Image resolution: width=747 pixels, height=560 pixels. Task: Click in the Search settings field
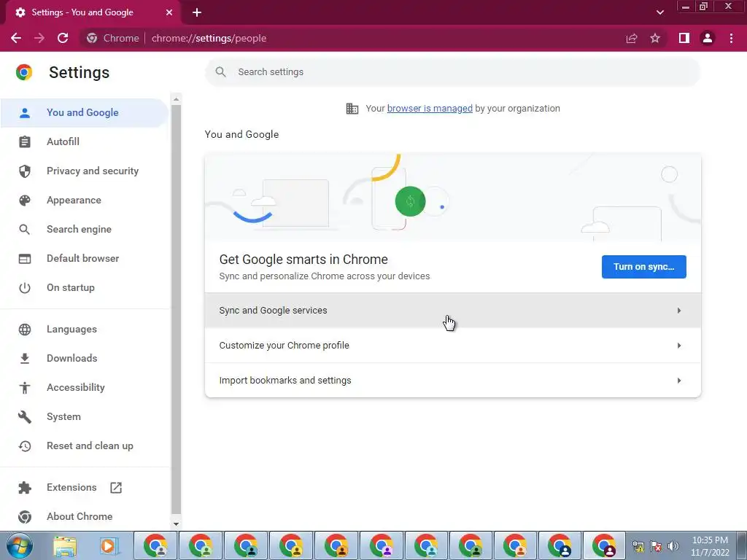click(452, 72)
